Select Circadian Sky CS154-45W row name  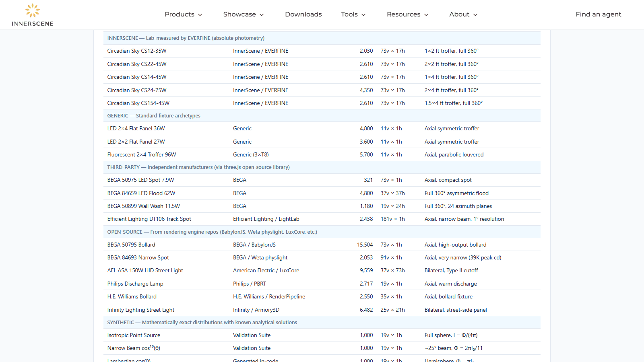click(138, 103)
